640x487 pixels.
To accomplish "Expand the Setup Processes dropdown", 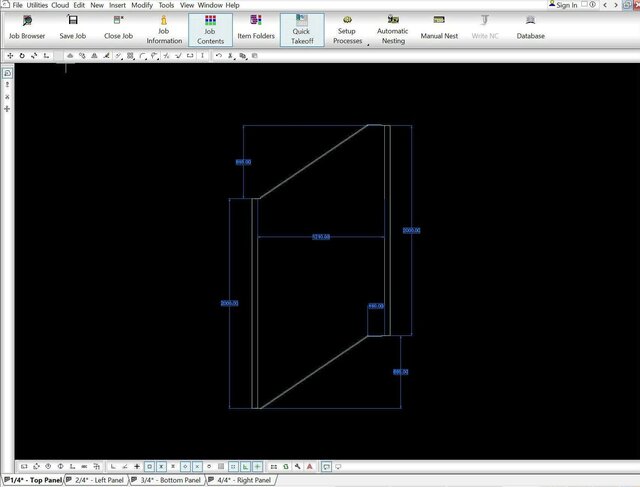I will [369, 44].
